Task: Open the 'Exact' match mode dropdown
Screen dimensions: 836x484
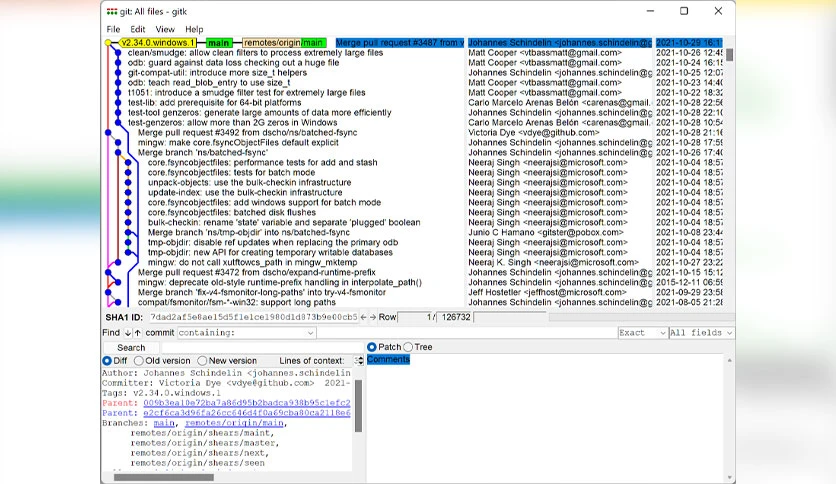Action: click(642, 333)
